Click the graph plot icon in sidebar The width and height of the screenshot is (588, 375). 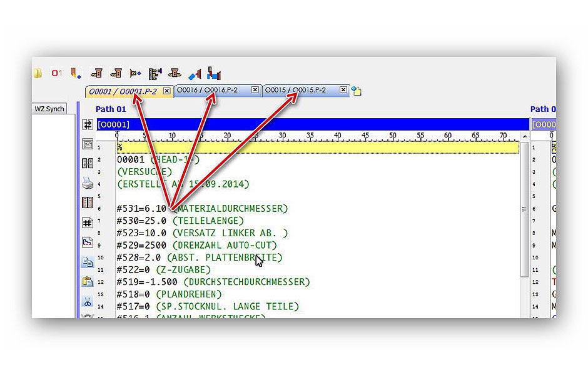(x=88, y=242)
